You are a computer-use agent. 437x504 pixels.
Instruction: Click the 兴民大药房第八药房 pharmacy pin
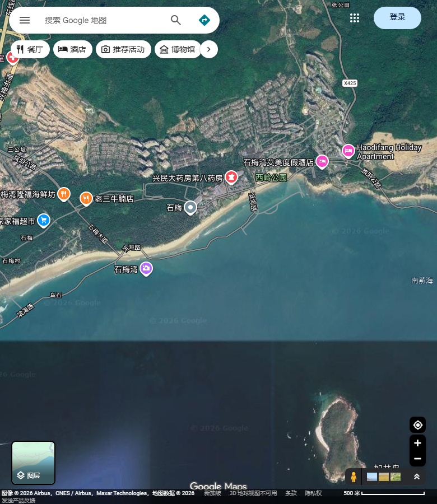pos(231,178)
